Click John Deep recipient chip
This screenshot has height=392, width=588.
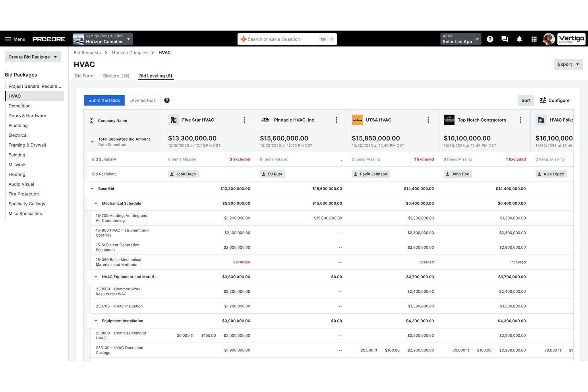(x=183, y=174)
